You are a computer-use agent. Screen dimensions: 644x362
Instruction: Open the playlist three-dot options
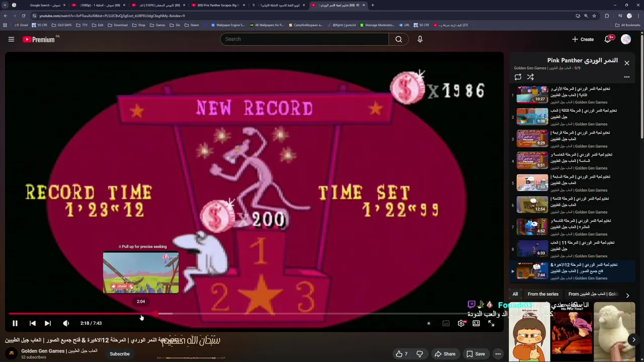click(627, 77)
